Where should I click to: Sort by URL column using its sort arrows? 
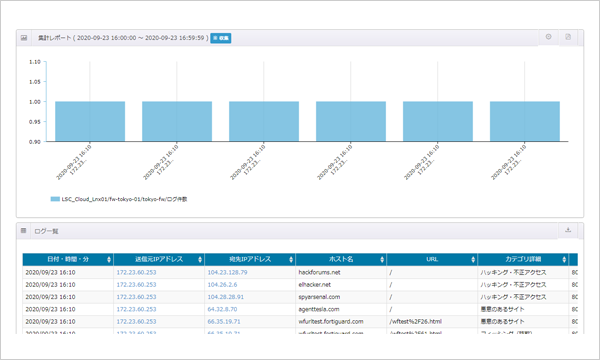coord(473,259)
